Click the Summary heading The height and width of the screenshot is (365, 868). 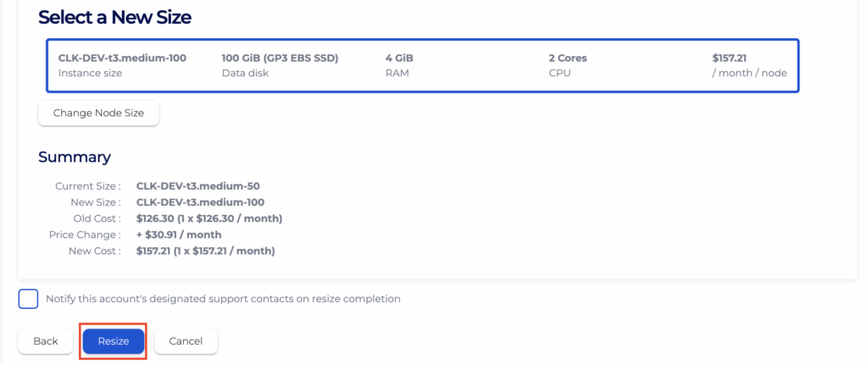coord(75,157)
